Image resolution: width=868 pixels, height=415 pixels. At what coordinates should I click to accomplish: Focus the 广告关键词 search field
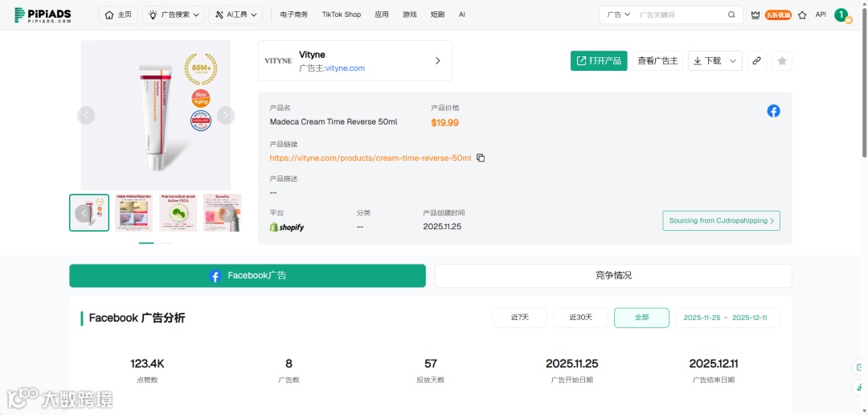pyautogui.click(x=681, y=15)
